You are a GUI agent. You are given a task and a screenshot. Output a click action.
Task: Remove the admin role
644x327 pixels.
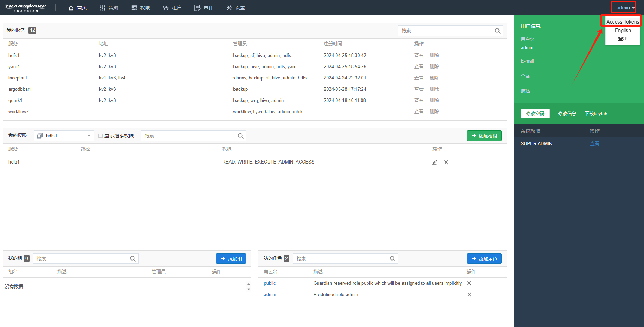pos(469,294)
